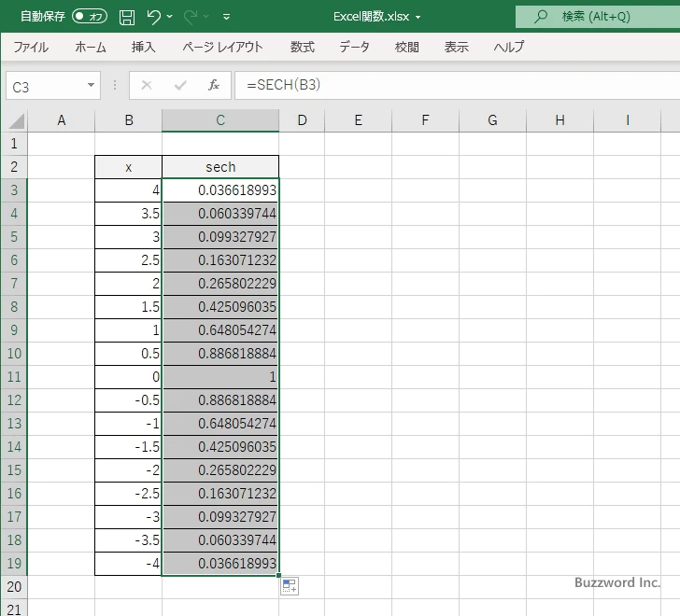
Task: Open Customize Quick Access Toolbar menu
Action: (226, 17)
